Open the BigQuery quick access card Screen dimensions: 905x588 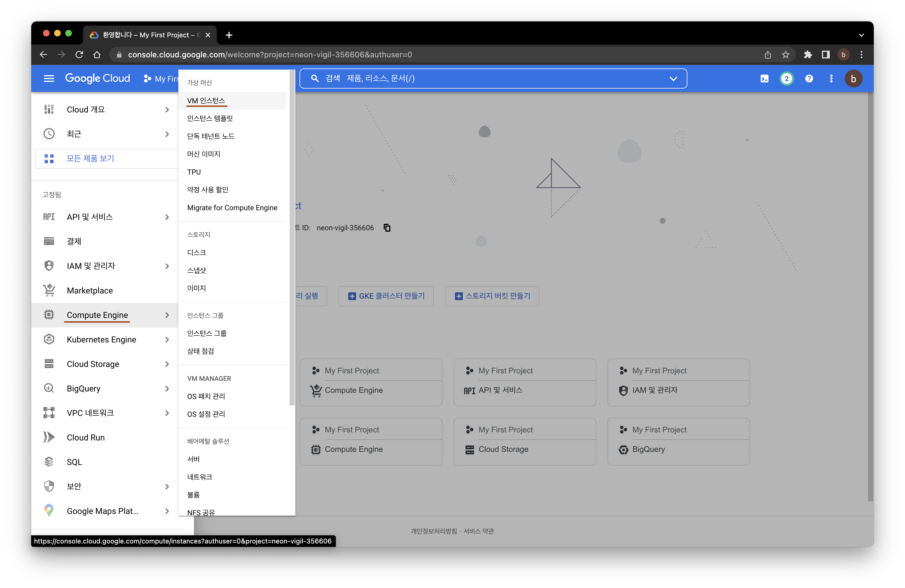(x=679, y=441)
